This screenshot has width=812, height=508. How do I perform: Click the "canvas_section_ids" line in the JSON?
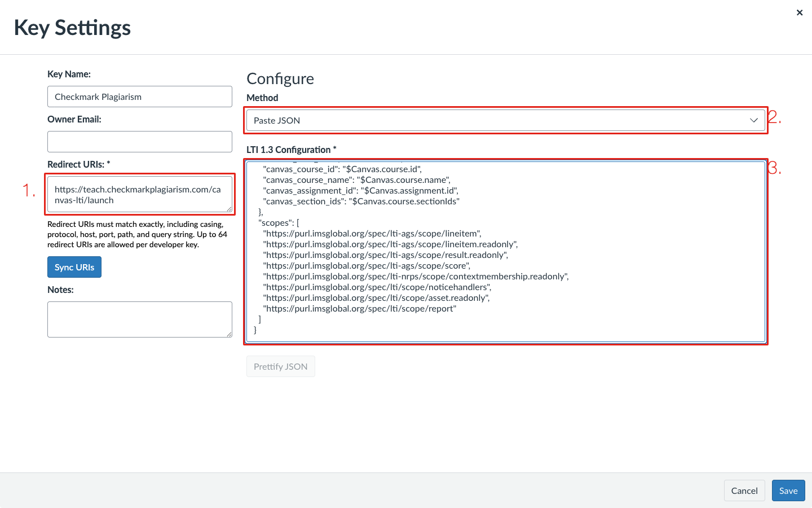[x=361, y=201]
